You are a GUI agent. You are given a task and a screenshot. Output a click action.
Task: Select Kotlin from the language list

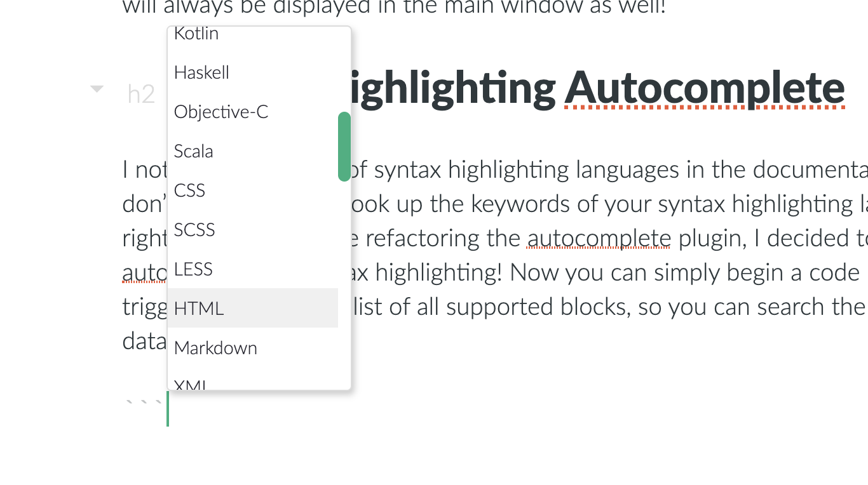pos(253,35)
